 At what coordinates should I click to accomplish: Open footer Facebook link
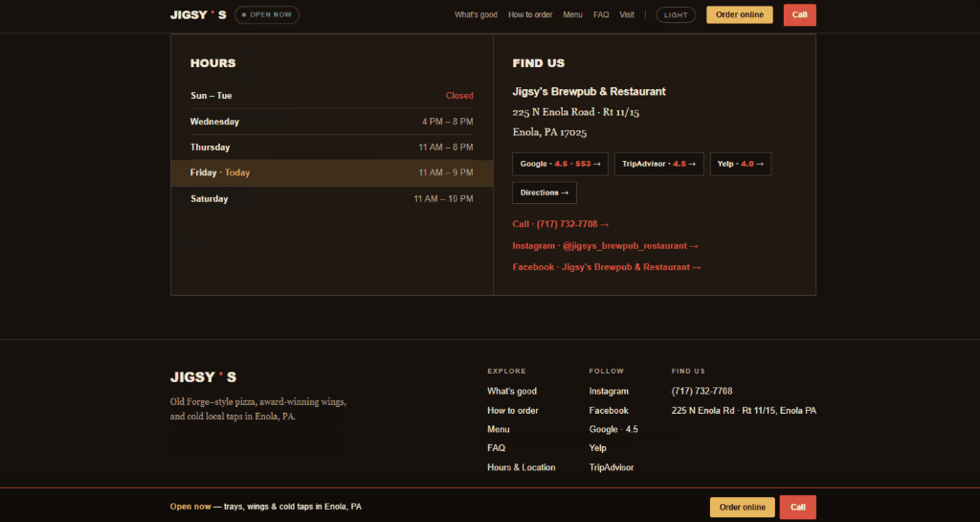tap(609, 411)
